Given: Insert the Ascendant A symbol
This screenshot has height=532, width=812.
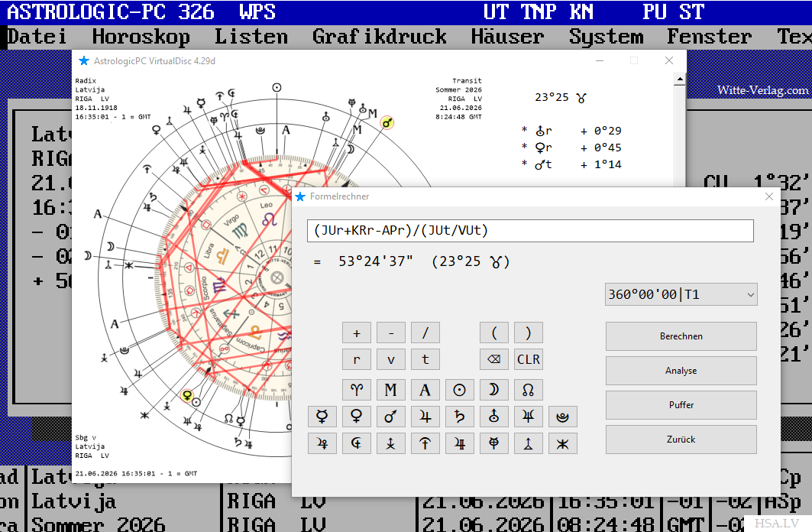Looking at the screenshot, I should pyautogui.click(x=425, y=390).
